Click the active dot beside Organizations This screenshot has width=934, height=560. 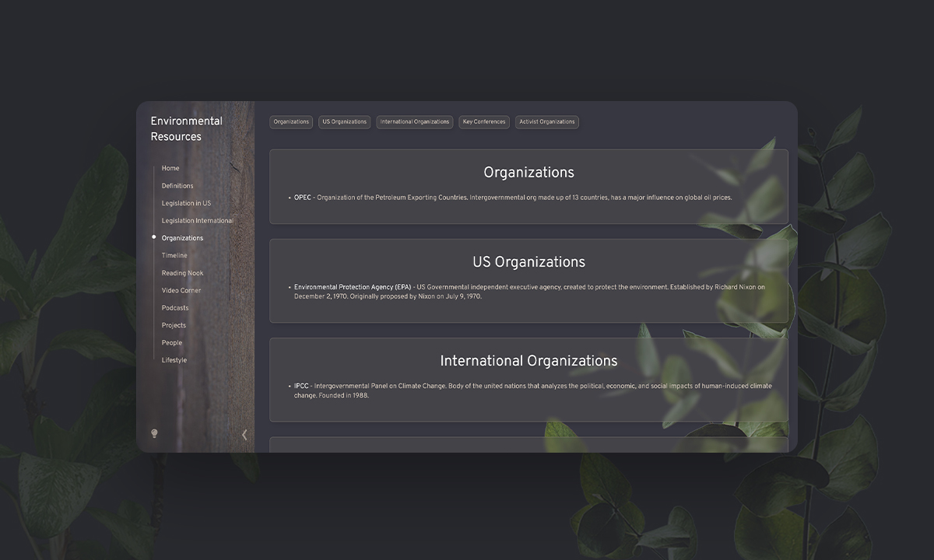pos(154,237)
